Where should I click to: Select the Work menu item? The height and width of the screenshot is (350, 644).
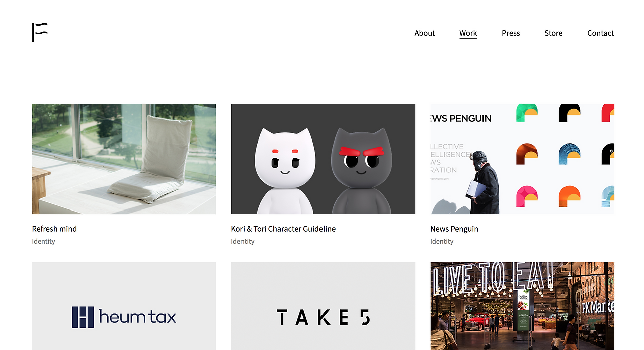(468, 33)
